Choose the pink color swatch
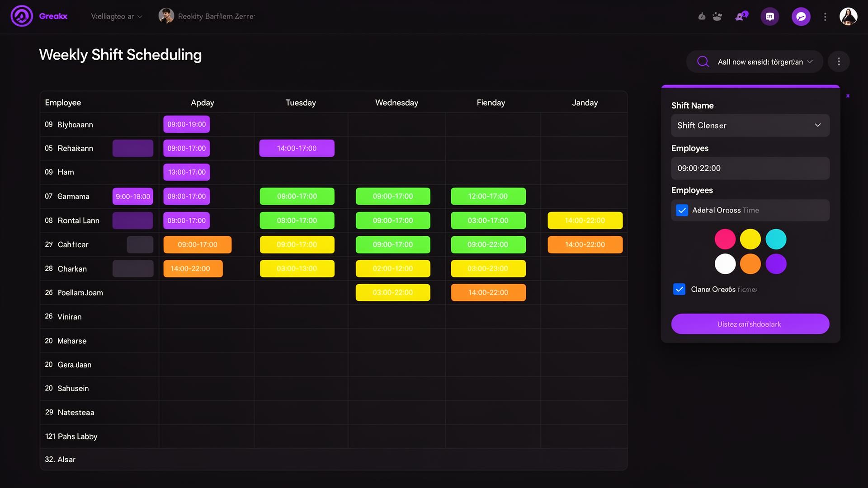This screenshot has height=488, width=868. [x=725, y=239]
